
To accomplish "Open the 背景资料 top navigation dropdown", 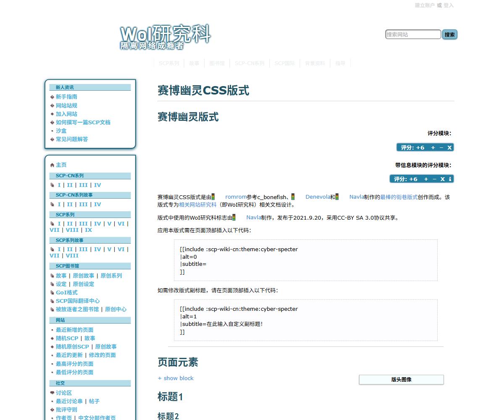I will pos(315,63).
